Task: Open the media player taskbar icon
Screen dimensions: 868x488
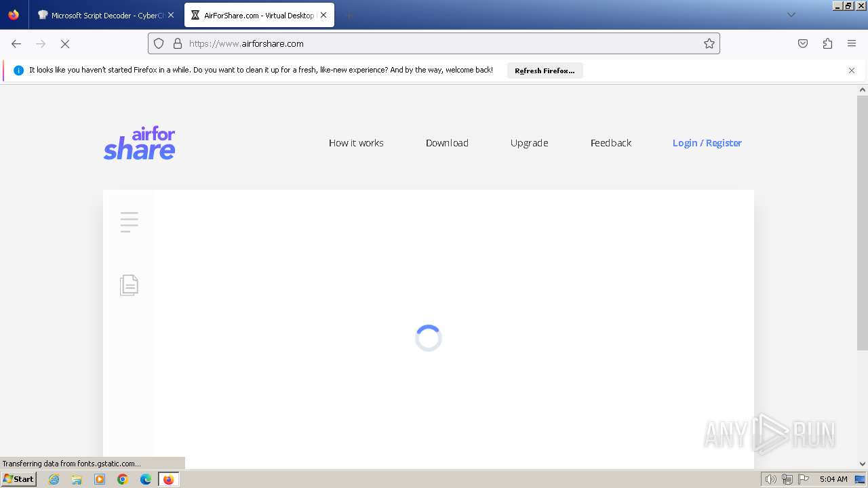Action: pos(100,479)
